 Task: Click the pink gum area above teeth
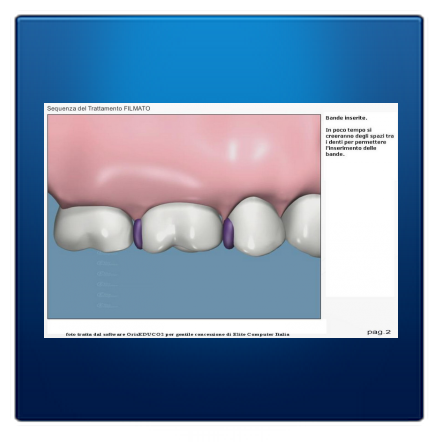click(x=183, y=153)
